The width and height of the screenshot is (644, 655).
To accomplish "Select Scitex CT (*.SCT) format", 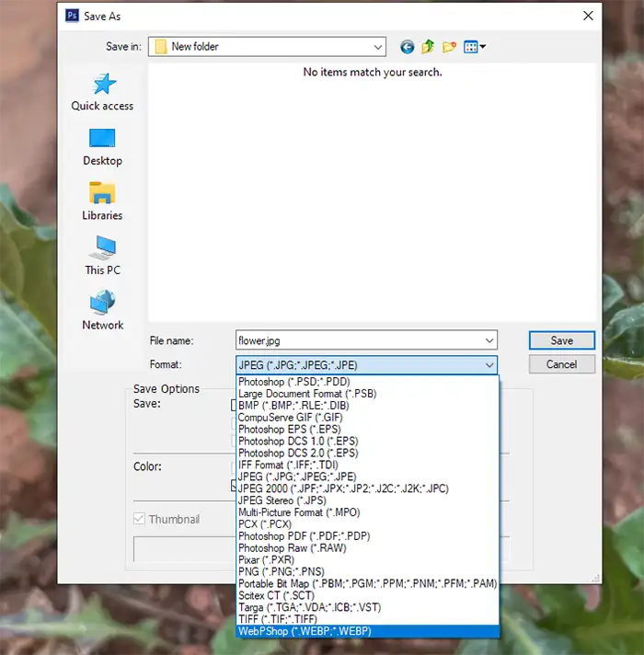I will [367, 596].
